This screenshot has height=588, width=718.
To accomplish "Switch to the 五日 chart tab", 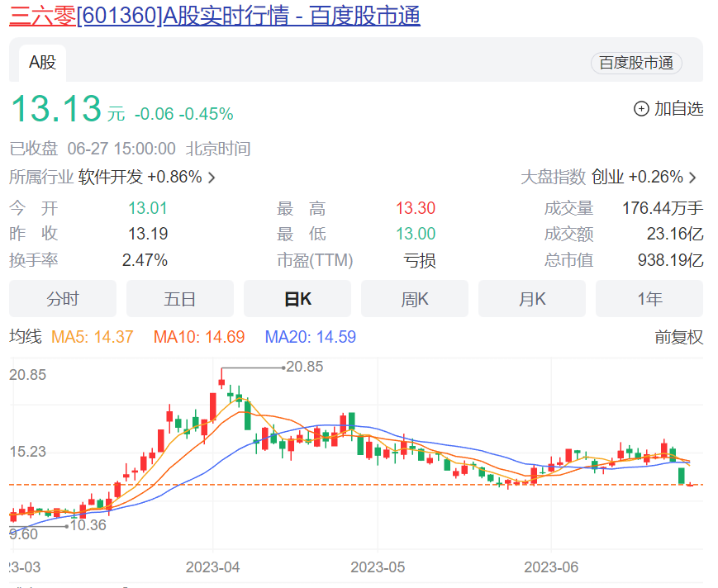I will pyautogui.click(x=180, y=299).
